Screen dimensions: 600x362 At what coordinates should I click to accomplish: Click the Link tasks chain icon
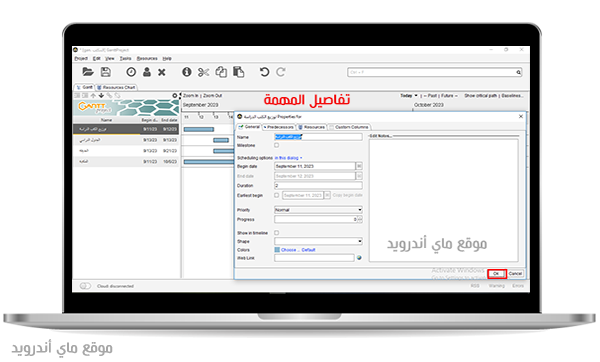tap(109, 95)
